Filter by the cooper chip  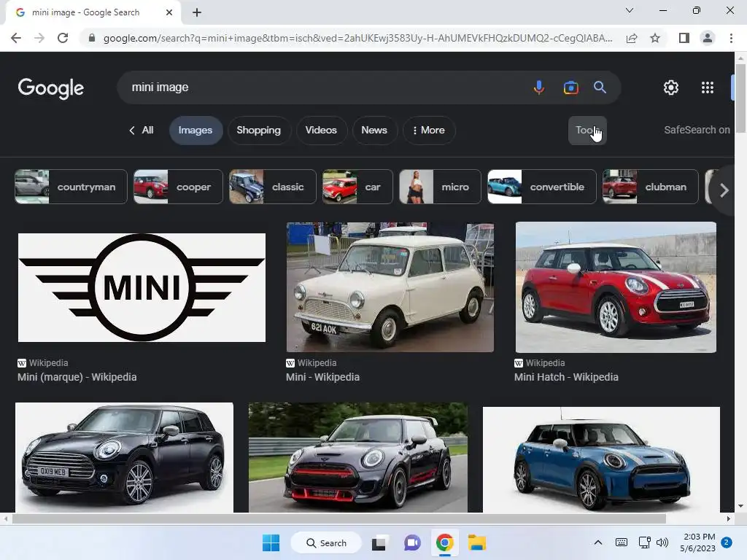tap(178, 187)
